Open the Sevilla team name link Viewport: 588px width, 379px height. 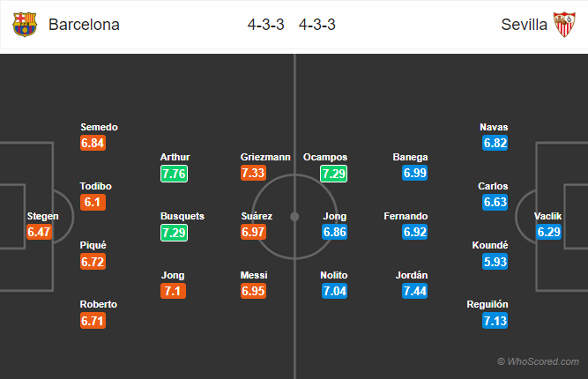525,25
